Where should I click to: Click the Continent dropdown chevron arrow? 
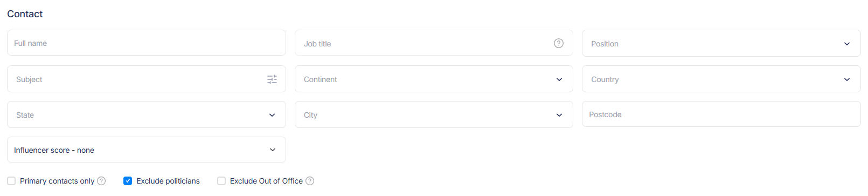(559, 79)
